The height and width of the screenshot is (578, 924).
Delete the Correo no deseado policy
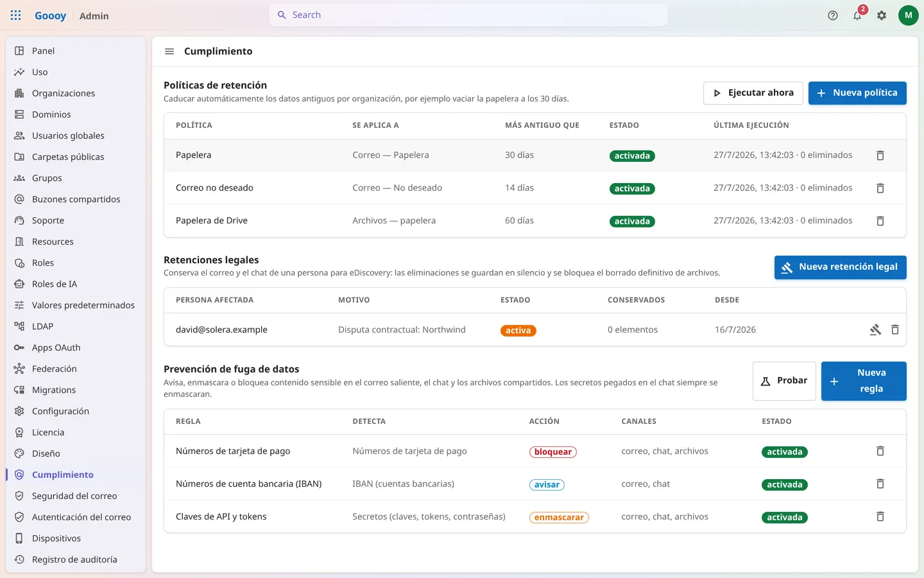click(880, 188)
